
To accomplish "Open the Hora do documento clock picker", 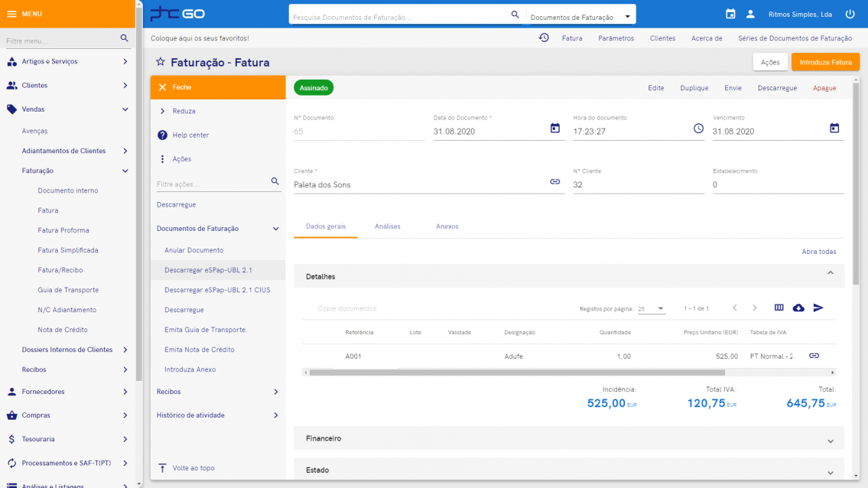I will point(699,128).
